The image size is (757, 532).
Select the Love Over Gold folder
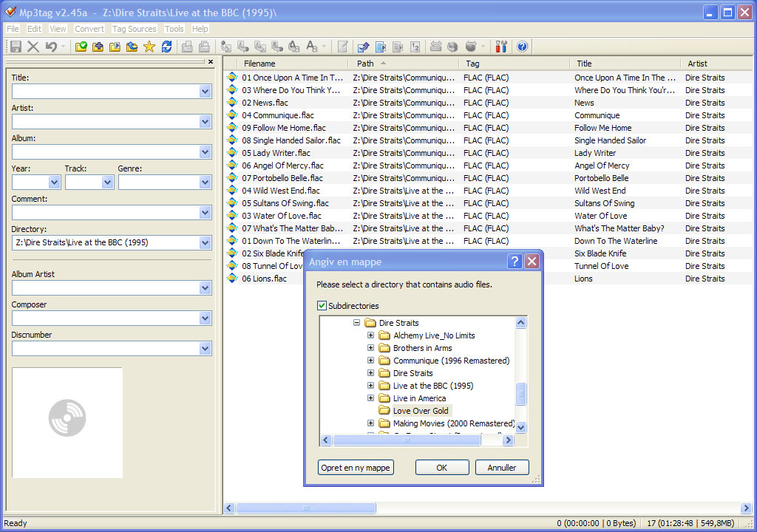(x=421, y=411)
